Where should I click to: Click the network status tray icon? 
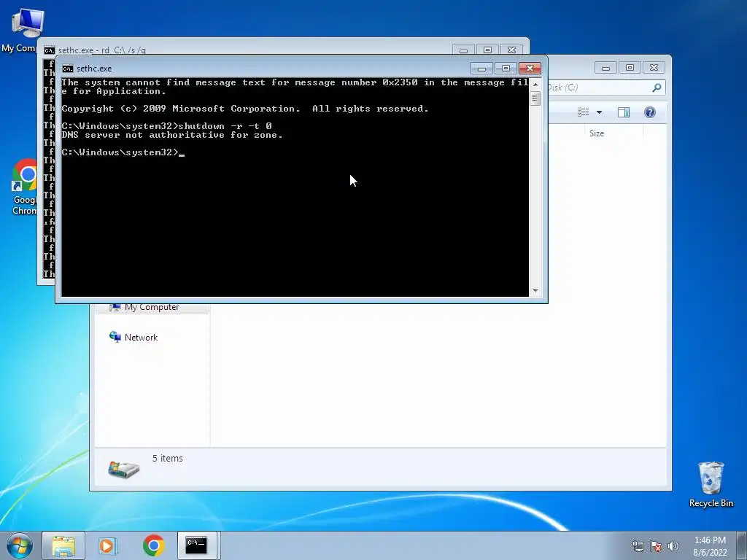(638, 546)
